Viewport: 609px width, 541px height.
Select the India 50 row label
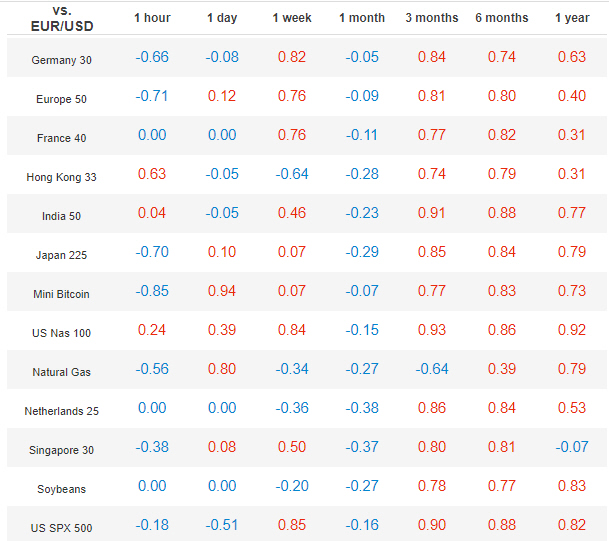point(61,216)
